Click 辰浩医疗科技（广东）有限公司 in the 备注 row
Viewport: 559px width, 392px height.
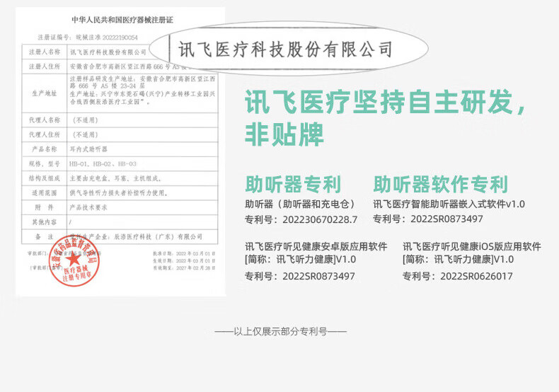pyautogui.click(x=158, y=236)
